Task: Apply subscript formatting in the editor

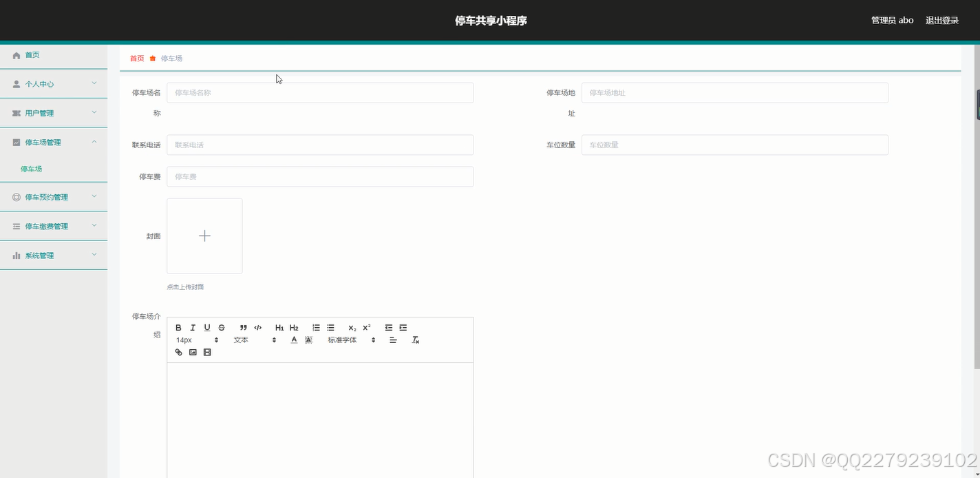Action: click(x=352, y=328)
